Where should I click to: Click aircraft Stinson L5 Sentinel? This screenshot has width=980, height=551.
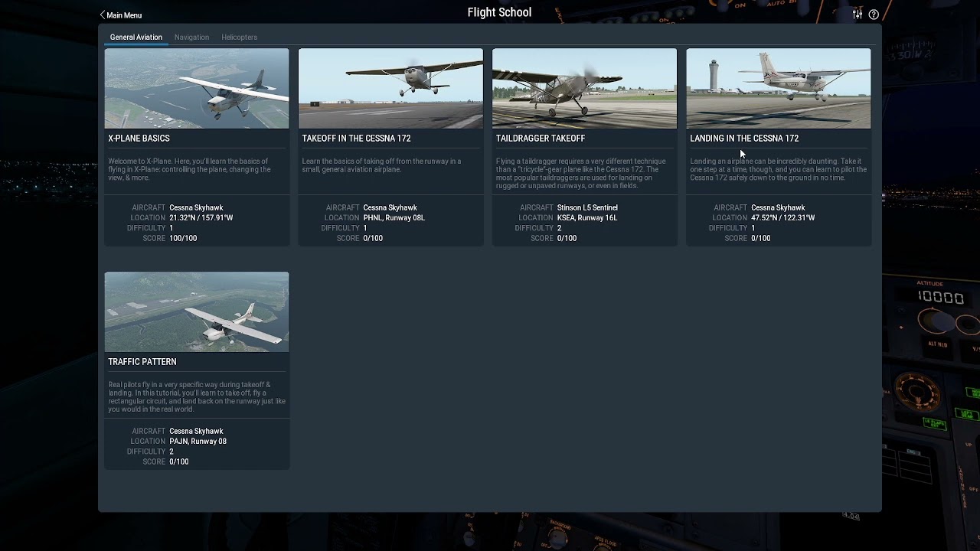(587, 207)
